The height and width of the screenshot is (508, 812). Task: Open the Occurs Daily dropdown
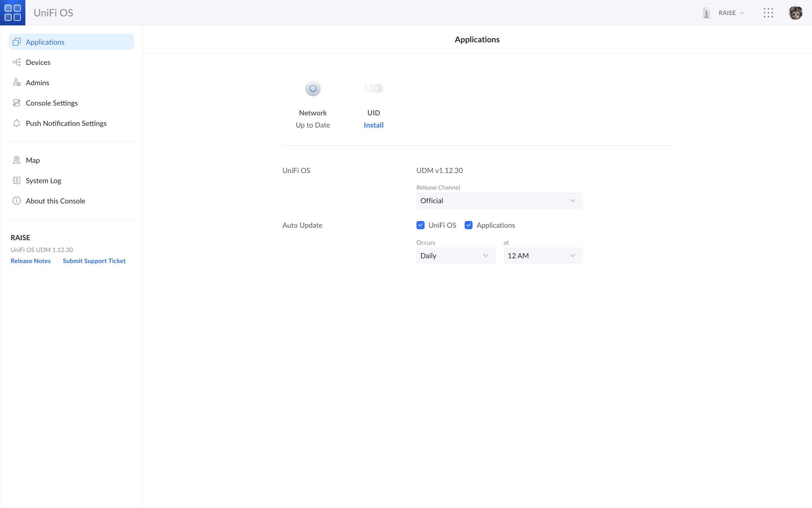[456, 256]
